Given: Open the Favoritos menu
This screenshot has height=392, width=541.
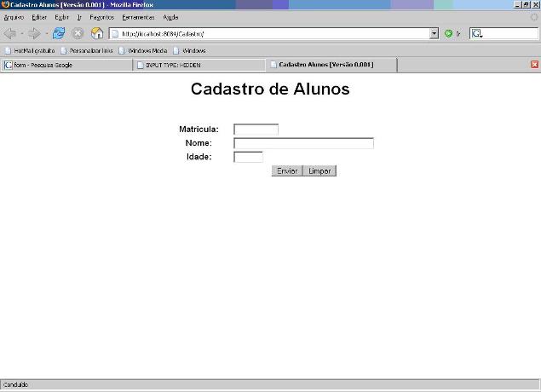Looking at the screenshot, I should pos(101,17).
